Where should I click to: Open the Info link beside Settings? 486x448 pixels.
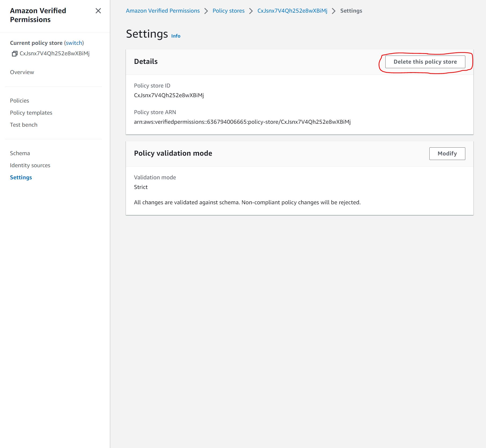[x=176, y=36]
